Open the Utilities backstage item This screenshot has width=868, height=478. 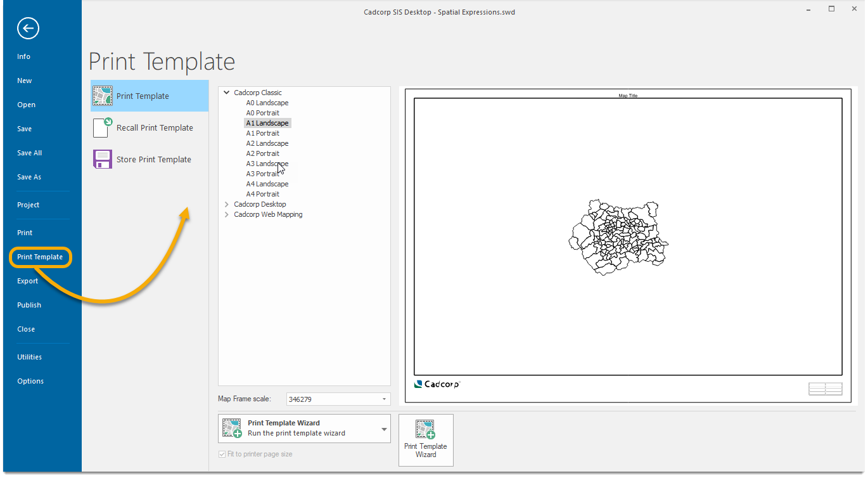click(x=30, y=357)
